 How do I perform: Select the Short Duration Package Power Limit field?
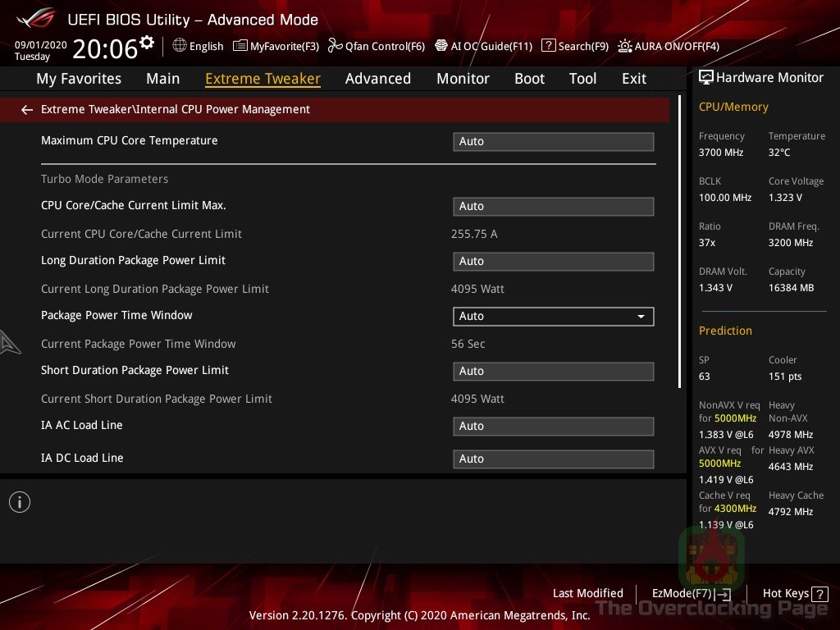(x=553, y=371)
